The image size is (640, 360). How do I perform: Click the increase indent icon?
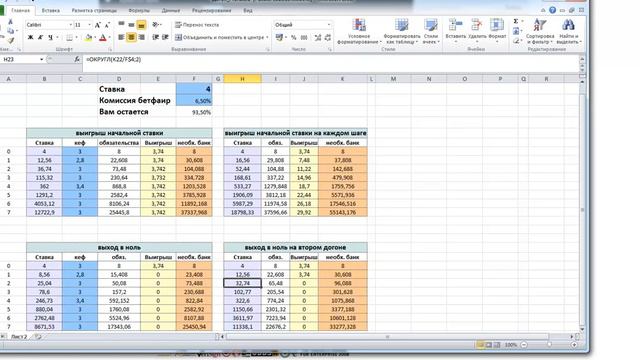[165, 38]
